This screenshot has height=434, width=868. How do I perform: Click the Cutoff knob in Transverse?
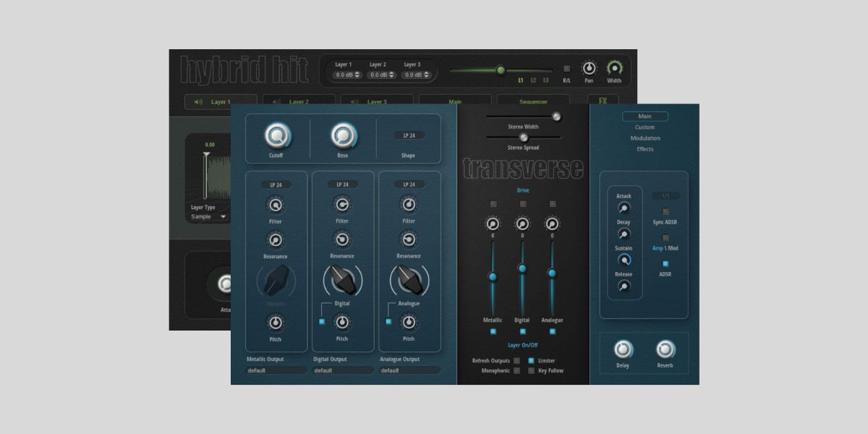(x=276, y=135)
